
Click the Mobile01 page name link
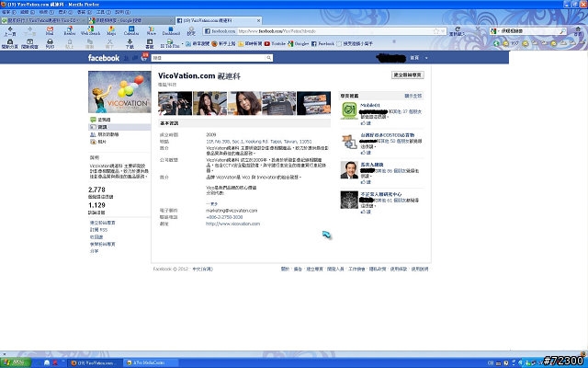tap(370, 105)
